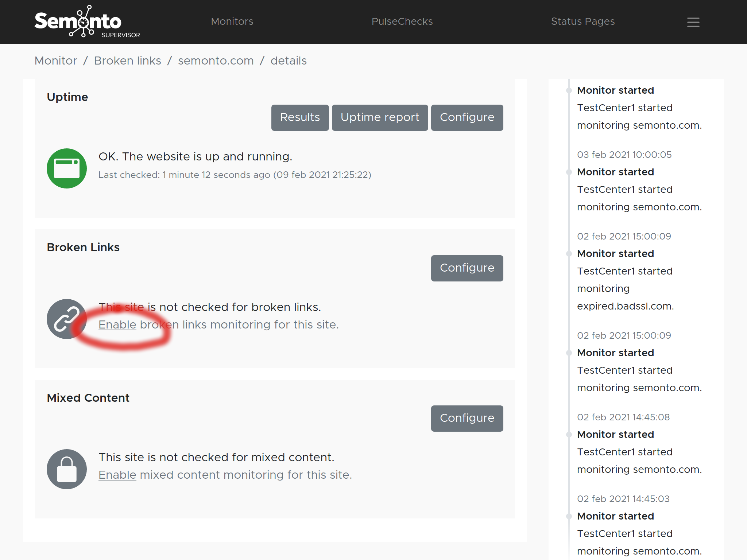Click the 03 feb 2021 Monitor started marker
Viewport: 747px width, 560px height.
coord(569,172)
